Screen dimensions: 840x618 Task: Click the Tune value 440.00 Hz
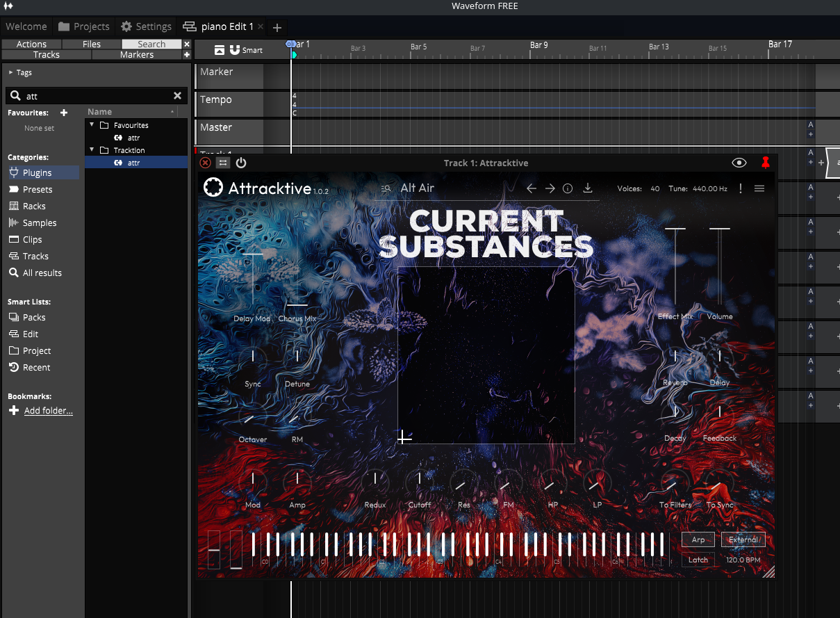click(x=710, y=188)
